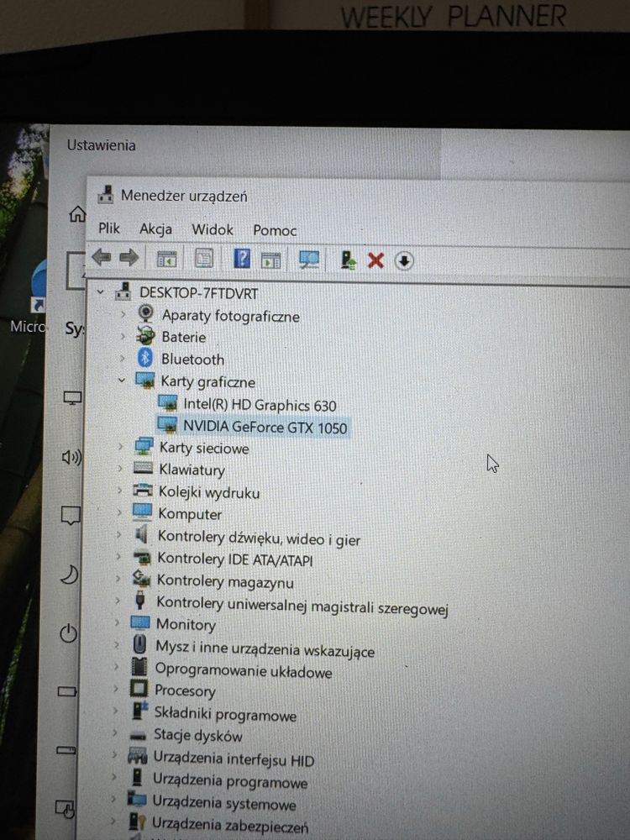Click the Back arrow in Device Manager toolbar

(102, 258)
